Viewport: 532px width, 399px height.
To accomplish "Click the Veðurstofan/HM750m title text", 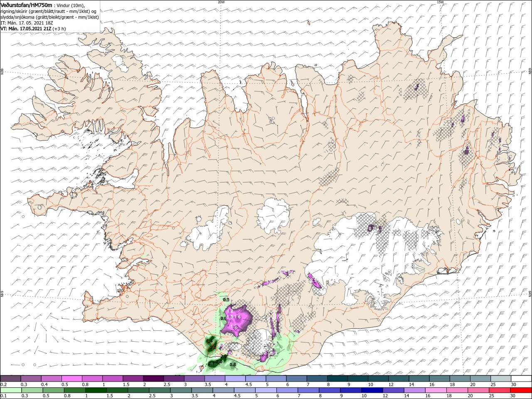I will coord(27,5).
